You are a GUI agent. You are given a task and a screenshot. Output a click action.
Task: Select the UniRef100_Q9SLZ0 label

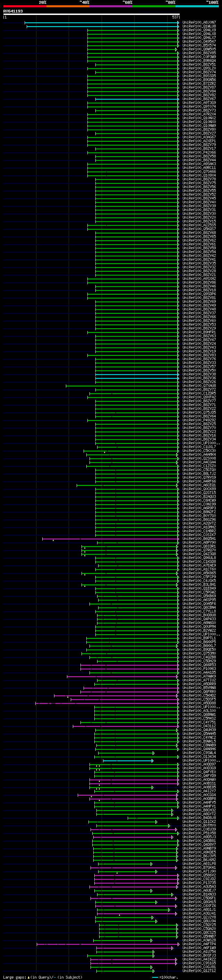199,68
